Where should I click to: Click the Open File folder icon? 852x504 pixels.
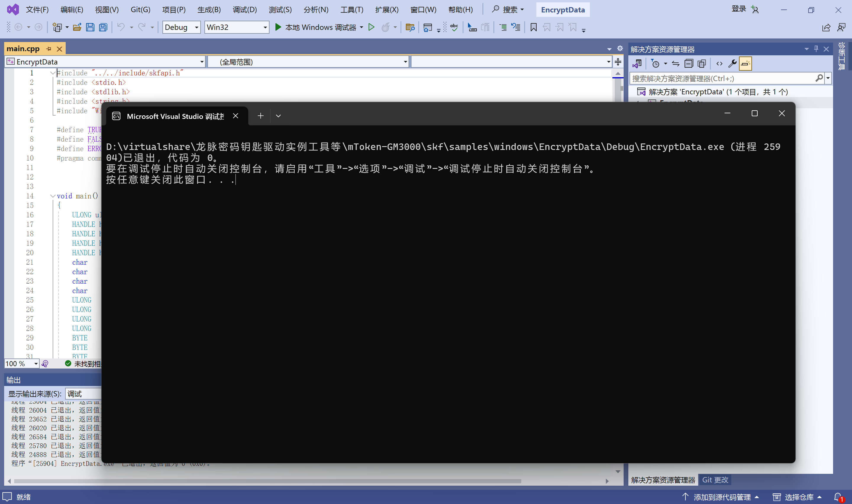[x=77, y=27]
